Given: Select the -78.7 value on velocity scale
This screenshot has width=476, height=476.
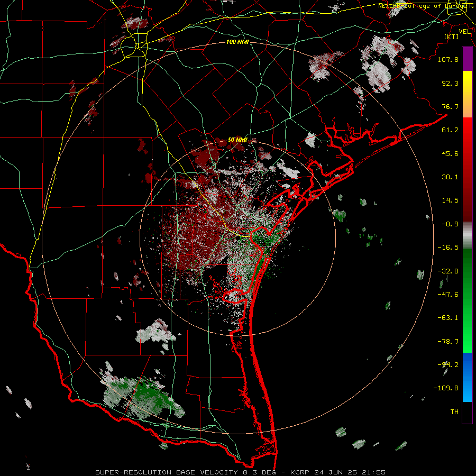Looking at the screenshot, I should [448, 342].
